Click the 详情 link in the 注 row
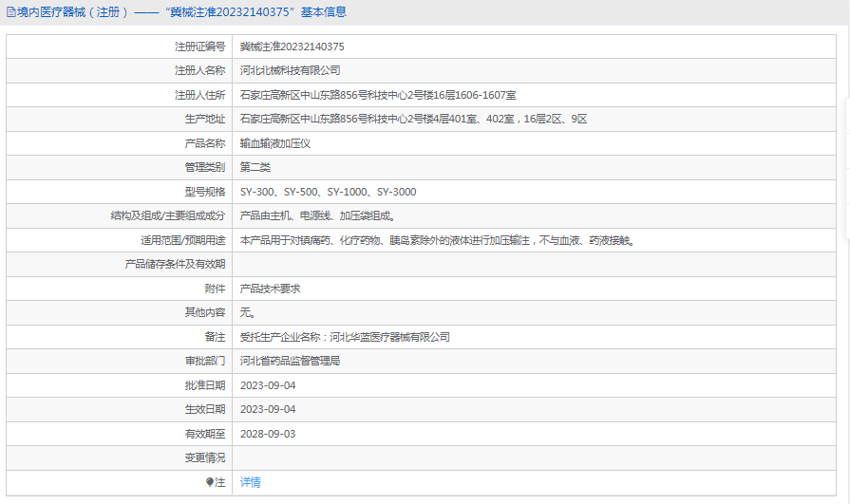 tap(250, 482)
